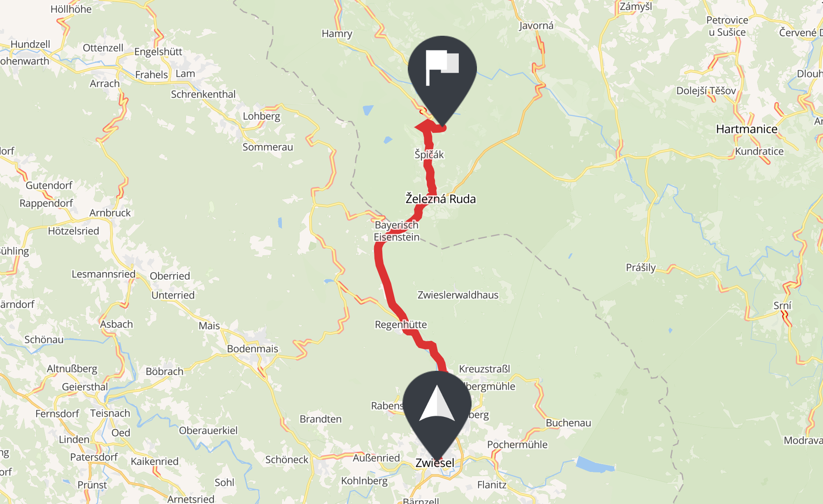Click the Buchenau village label
Viewport: 823px width, 504px height.
tap(568, 423)
